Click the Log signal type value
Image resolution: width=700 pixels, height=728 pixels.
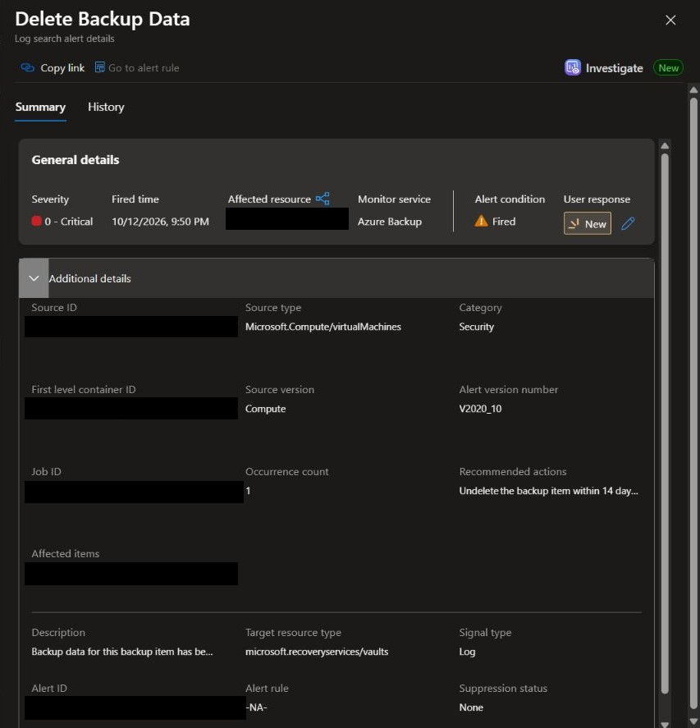pyautogui.click(x=467, y=652)
